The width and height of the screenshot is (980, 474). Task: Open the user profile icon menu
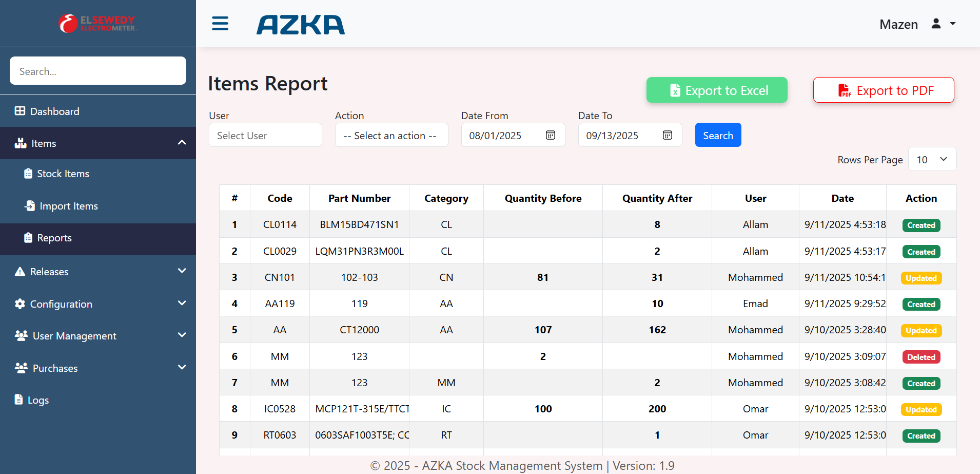(x=936, y=24)
